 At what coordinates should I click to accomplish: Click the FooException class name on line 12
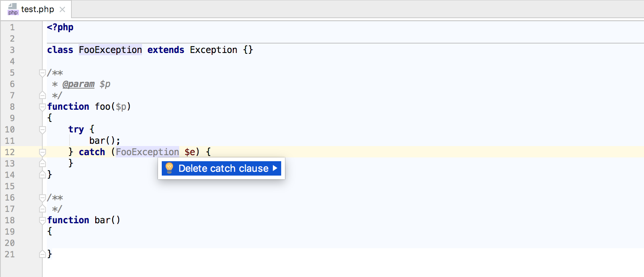147,152
